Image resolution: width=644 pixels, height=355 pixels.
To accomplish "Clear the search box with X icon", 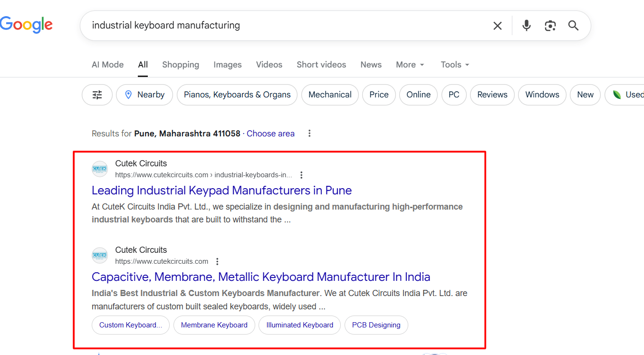I will 497,26.
